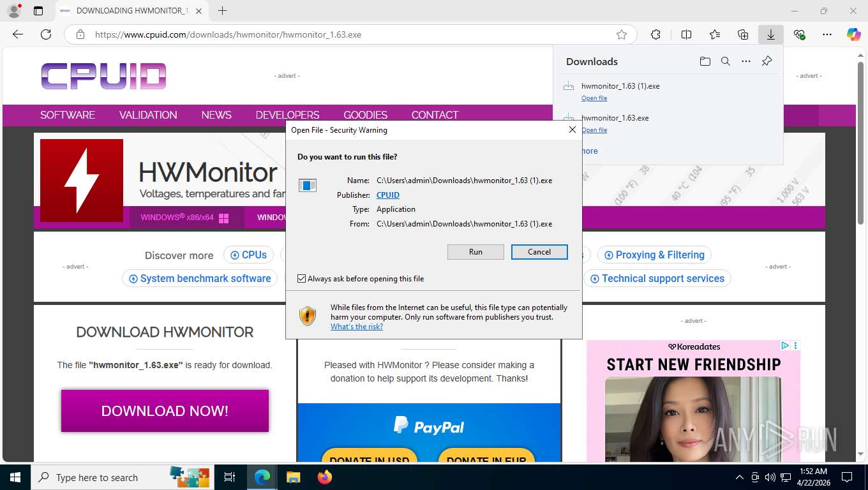Click DOWNLOAD NOW! button
The width and height of the screenshot is (868, 490).
(x=165, y=411)
